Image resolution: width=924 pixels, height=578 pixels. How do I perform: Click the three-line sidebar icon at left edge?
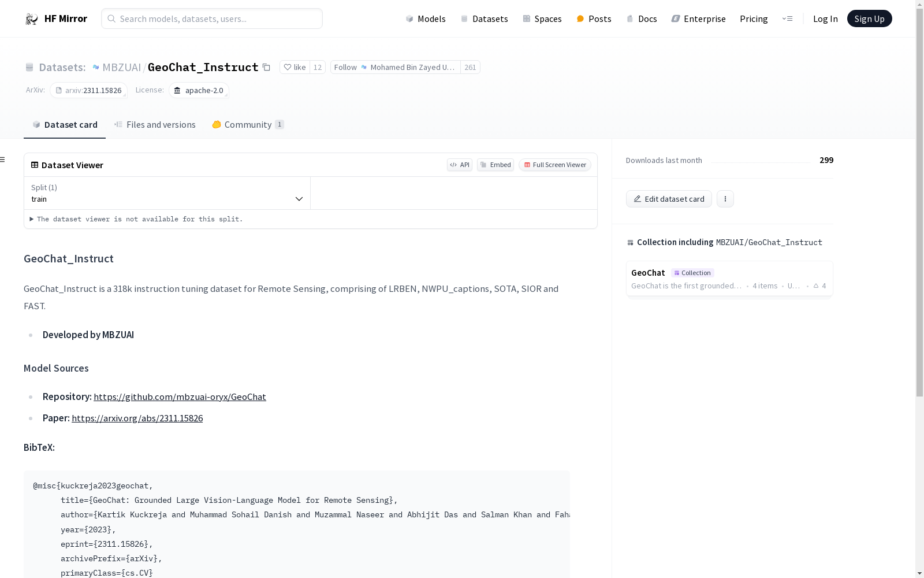tap(3, 160)
